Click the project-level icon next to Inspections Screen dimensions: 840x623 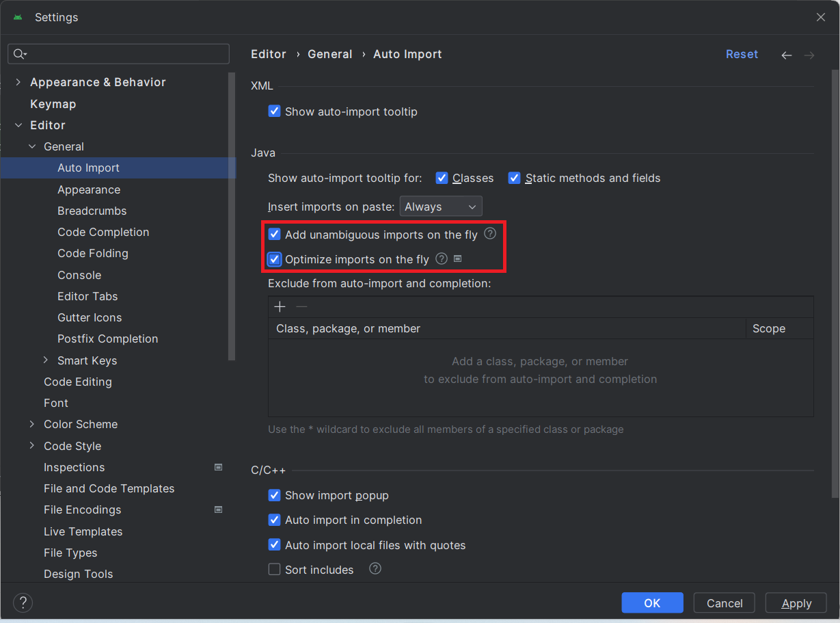[x=219, y=467]
